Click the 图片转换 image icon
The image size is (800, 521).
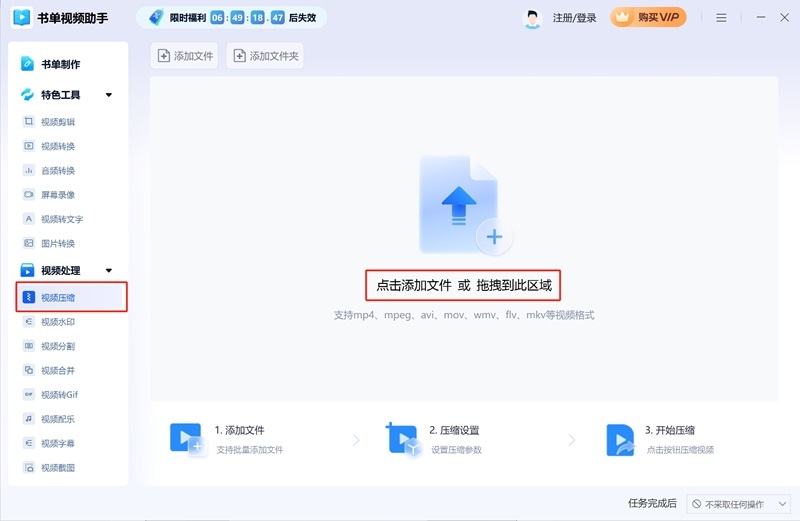click(x=29, y=243)
